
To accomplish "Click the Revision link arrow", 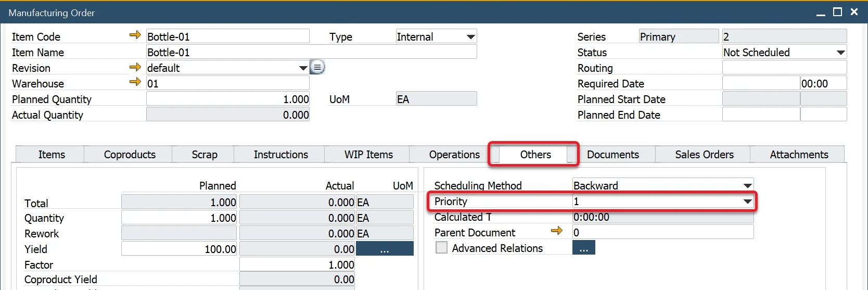I will point(135,67).
